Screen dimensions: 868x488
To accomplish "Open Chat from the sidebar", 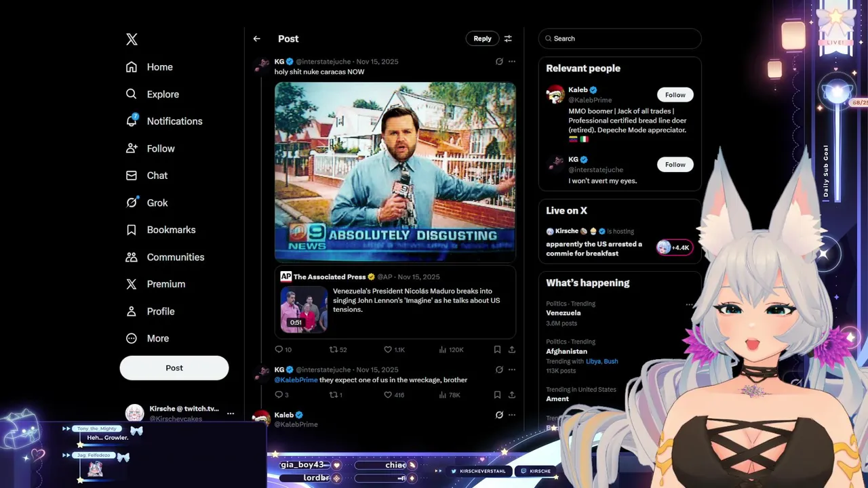I will [x=146, y=176].
